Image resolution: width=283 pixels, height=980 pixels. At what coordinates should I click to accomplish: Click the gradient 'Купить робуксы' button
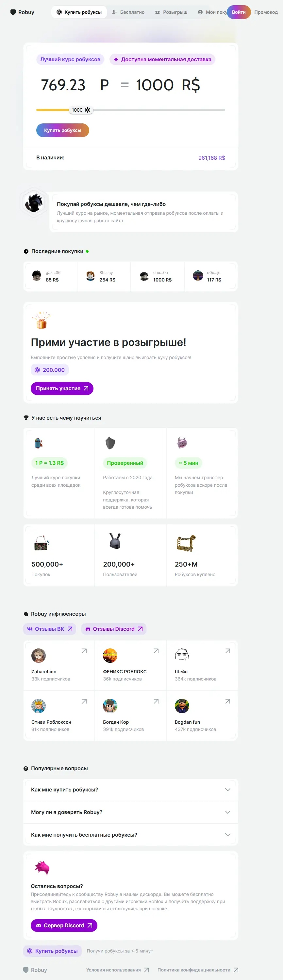pos(63,130)
